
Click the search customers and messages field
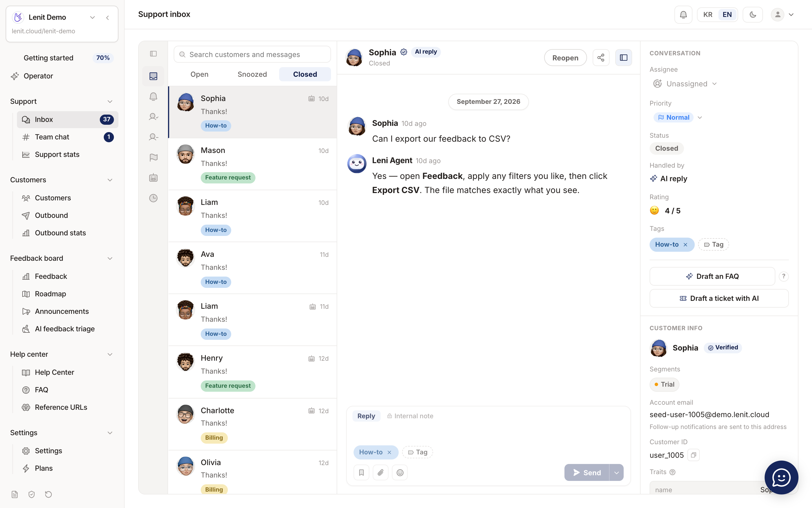[252, 54]
